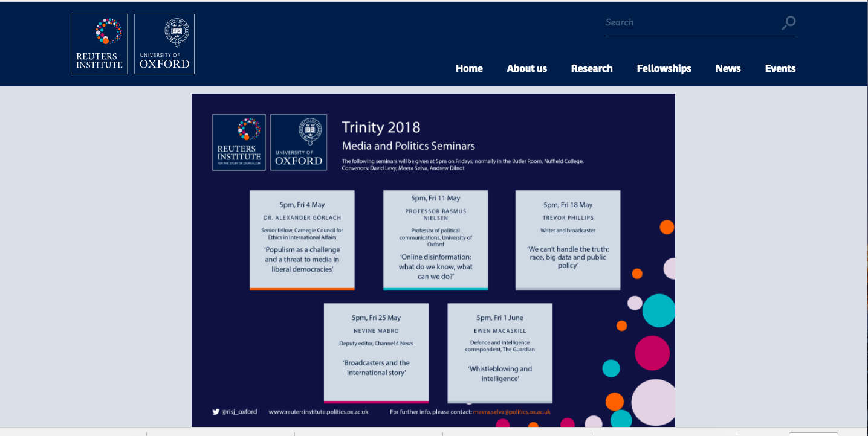Open the Events menu item

click(780, 68)
